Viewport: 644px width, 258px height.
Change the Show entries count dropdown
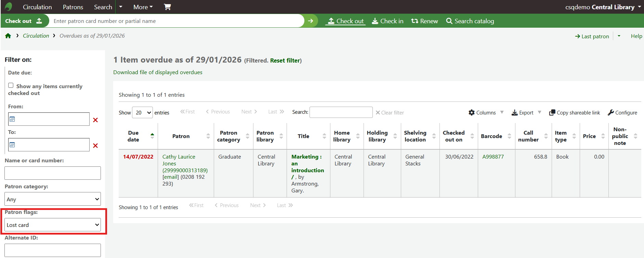click(143, 112)
